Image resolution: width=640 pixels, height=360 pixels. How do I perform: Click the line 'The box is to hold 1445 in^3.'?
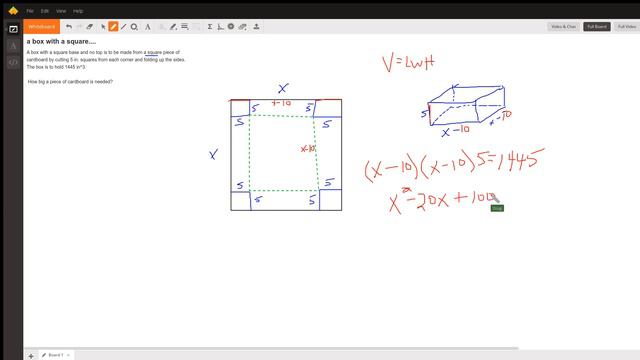(56, 67)
